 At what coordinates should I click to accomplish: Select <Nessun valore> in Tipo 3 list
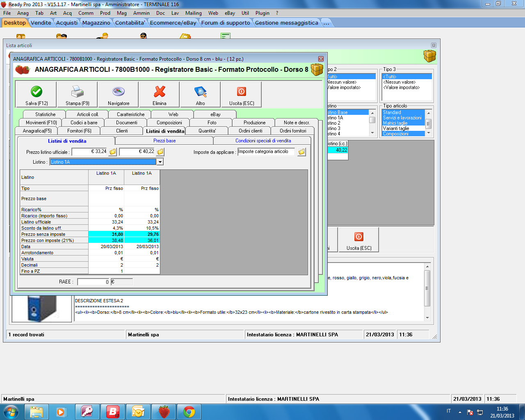[407, 82]
